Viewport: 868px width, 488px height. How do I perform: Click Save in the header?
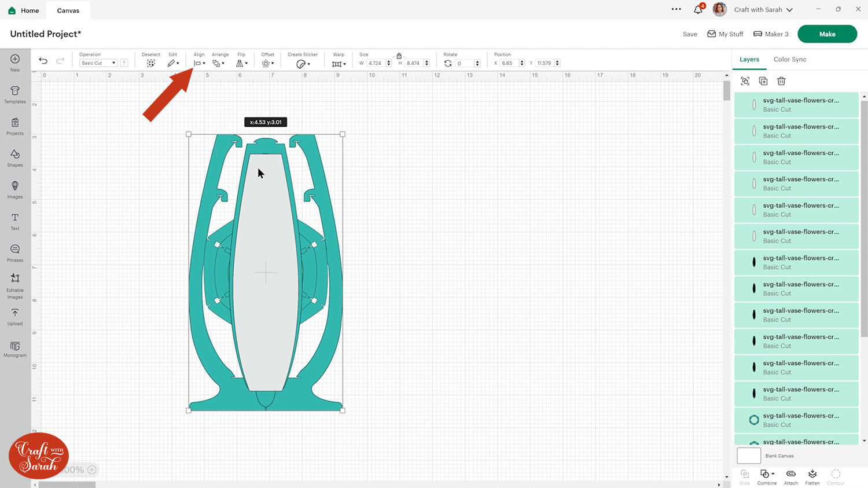(x=690, y=34)
